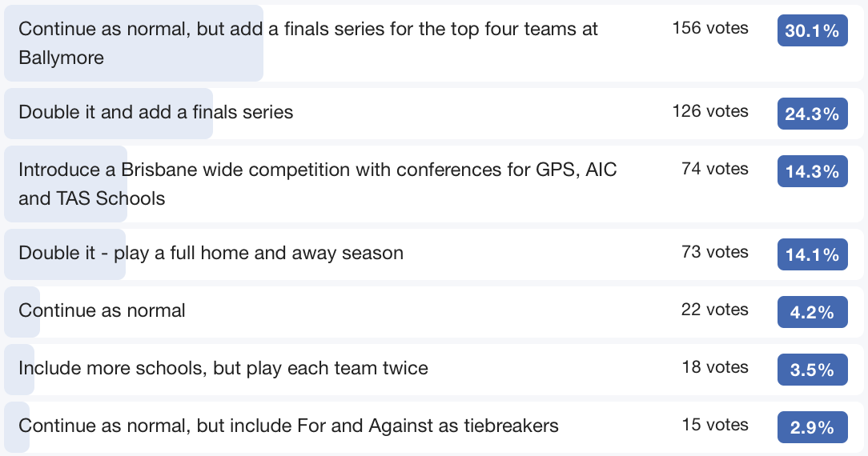This screenshot has width=868, height=456.
Task: Click the 4.2% percentage badge
Action: (x=812, y=312)
